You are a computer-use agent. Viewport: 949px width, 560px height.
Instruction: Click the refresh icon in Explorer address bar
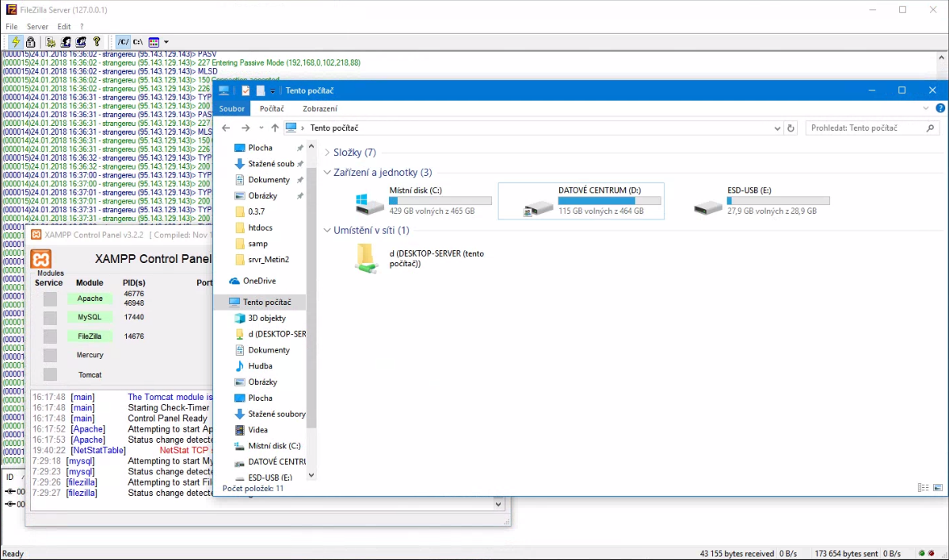coord(791,128)
